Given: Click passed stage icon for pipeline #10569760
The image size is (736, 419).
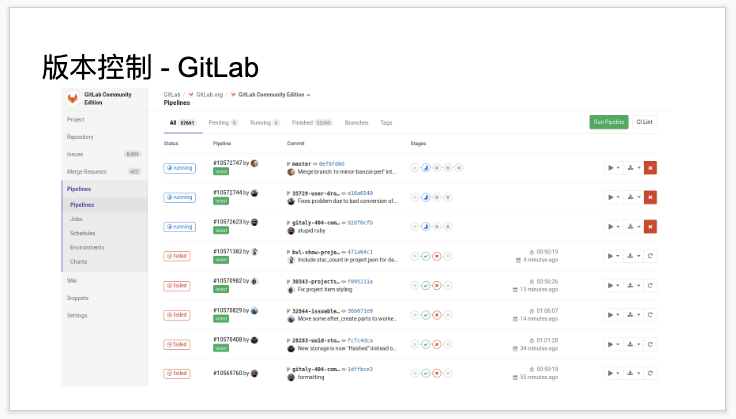Looking at the screenshot, I should click(x=426, y=373).
